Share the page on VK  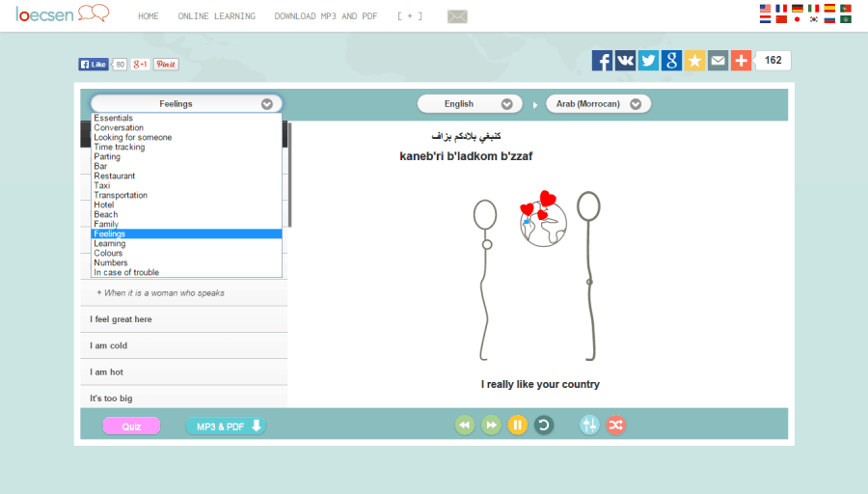[x=625, y=61]
